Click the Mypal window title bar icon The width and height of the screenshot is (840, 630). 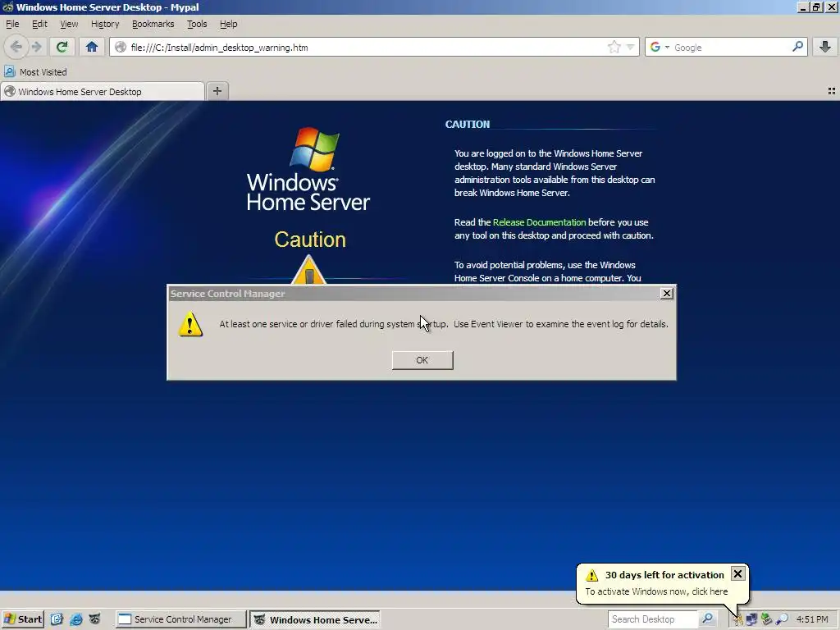pos(7,7)
